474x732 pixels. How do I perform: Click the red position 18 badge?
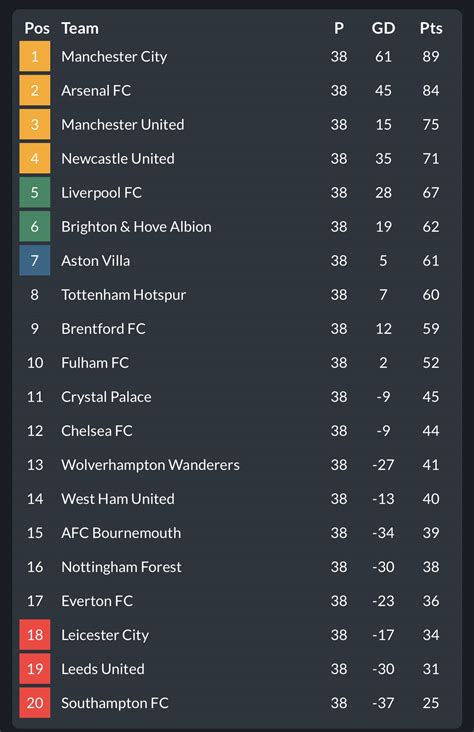point(35,635)
